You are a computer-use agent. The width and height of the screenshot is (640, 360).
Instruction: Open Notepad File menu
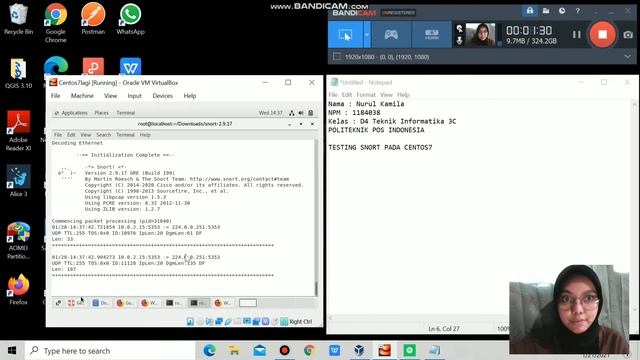point(333,95)
